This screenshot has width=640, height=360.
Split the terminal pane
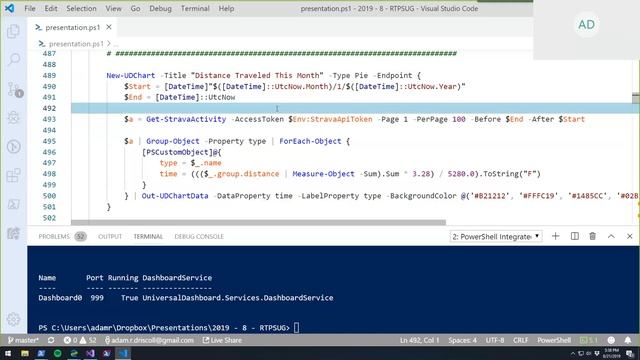tap(574, 236)
